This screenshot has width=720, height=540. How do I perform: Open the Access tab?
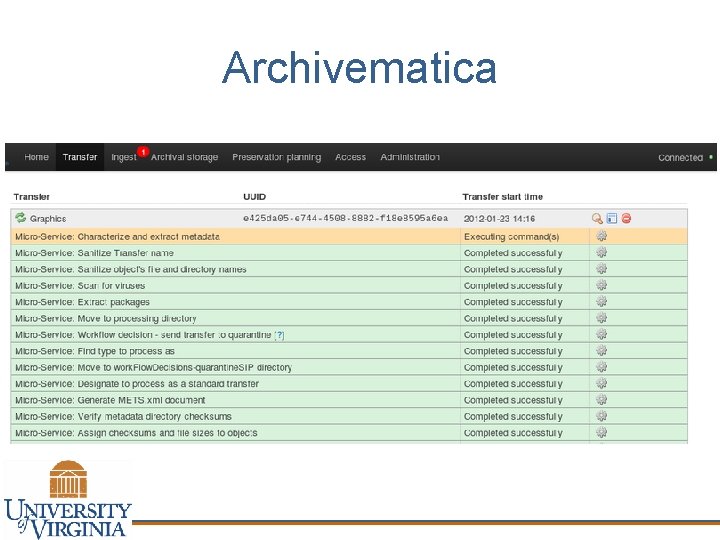[x=350, y=157]
